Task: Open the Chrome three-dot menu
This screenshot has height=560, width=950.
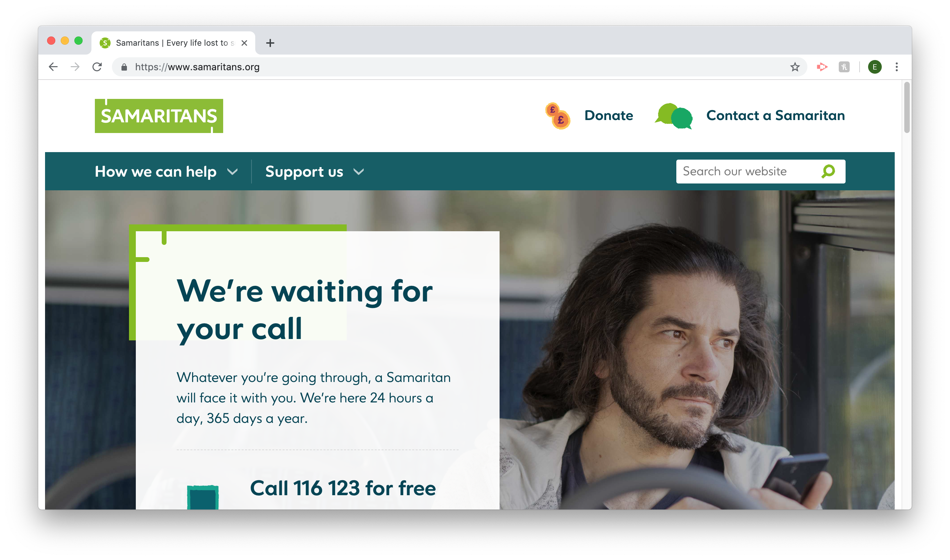Action: coord(896,67)
